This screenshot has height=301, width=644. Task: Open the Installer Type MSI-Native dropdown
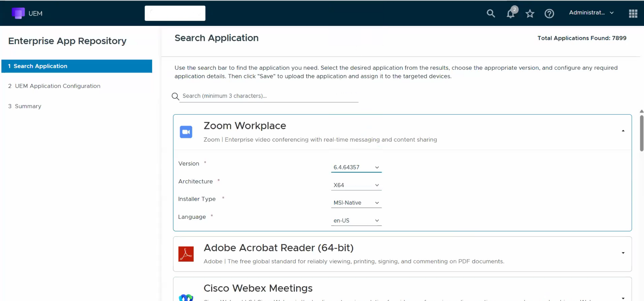356,203
